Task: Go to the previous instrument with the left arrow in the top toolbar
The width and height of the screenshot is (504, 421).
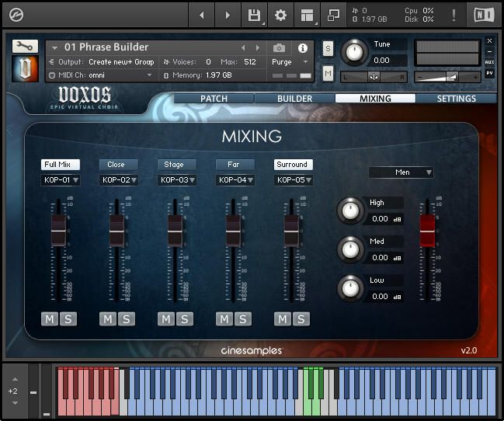Action: 202,15
